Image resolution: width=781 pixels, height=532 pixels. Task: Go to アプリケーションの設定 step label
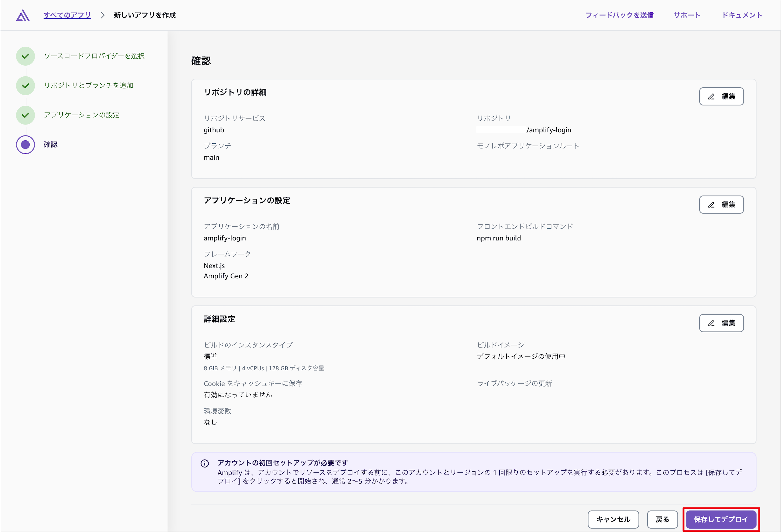82,115
